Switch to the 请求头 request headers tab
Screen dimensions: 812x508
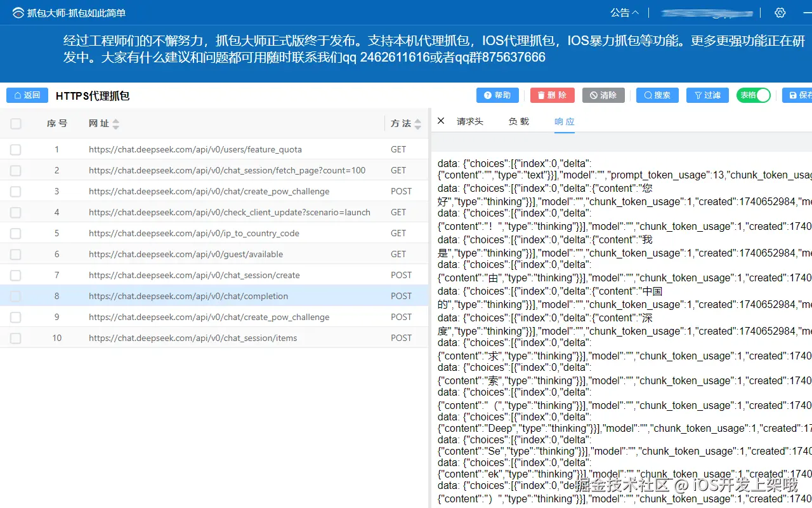[470, 121]
